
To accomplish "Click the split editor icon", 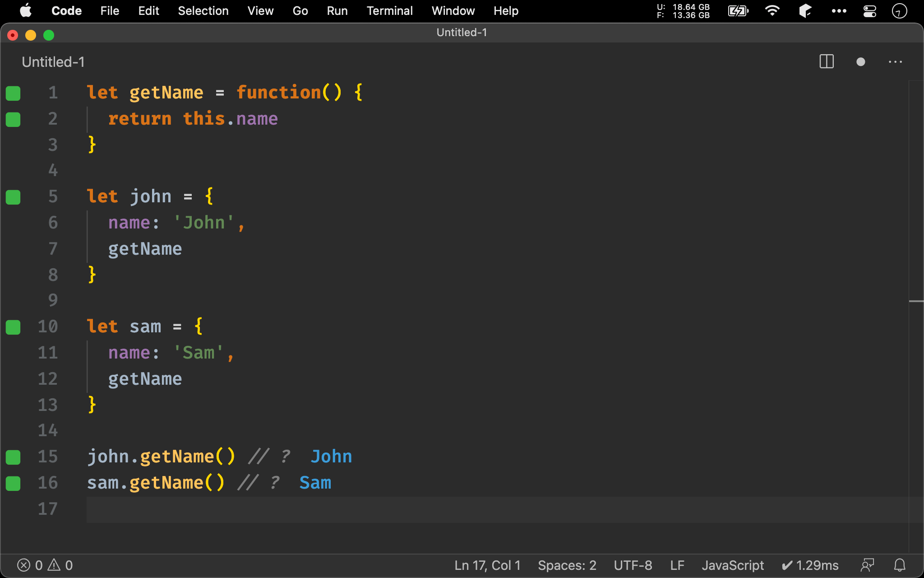I will 827,62.
